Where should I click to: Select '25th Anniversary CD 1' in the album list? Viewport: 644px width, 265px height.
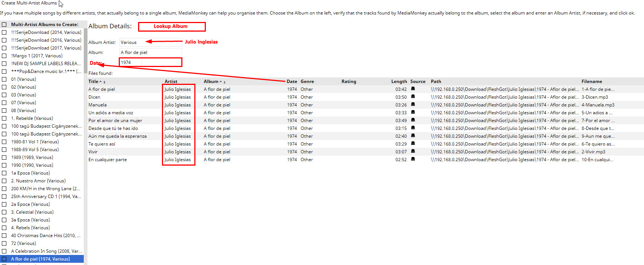click(x=46, y=197)
